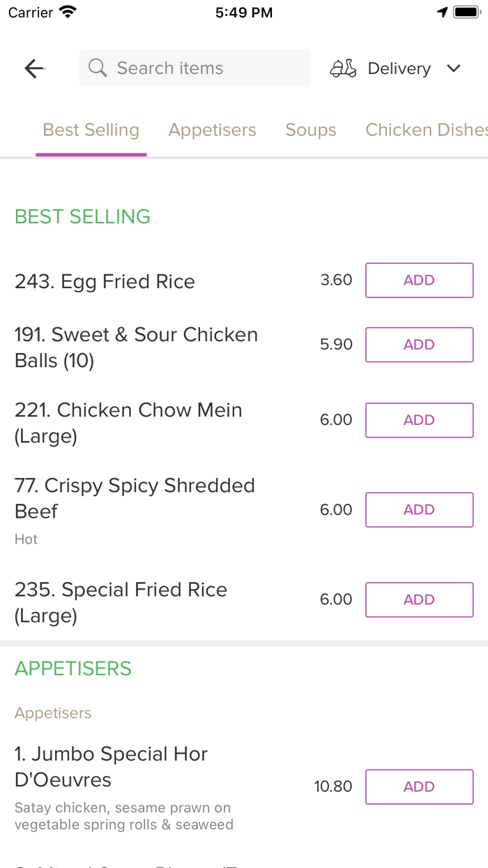The width and height of the screenshot is (488, 868).
Task: Switch to the Appetisers tab
Action: pyautogui.click(x=212, y=130)
